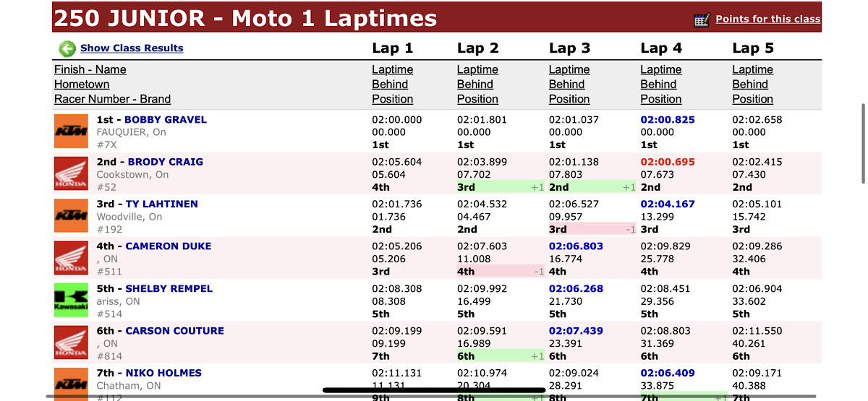Open Points for this class link
This screenshot has width=868, height=401.
click(x=767, y=20)
